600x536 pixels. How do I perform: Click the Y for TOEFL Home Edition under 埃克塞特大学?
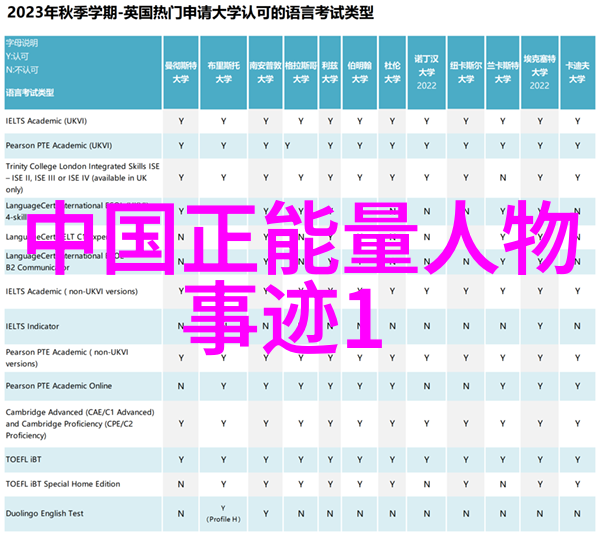click(x=540, y=484)
